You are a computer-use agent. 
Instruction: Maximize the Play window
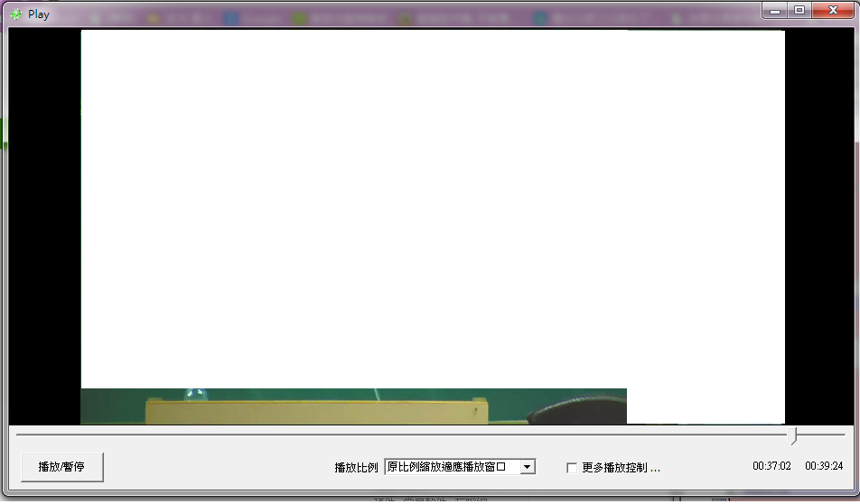coord(799,11)
